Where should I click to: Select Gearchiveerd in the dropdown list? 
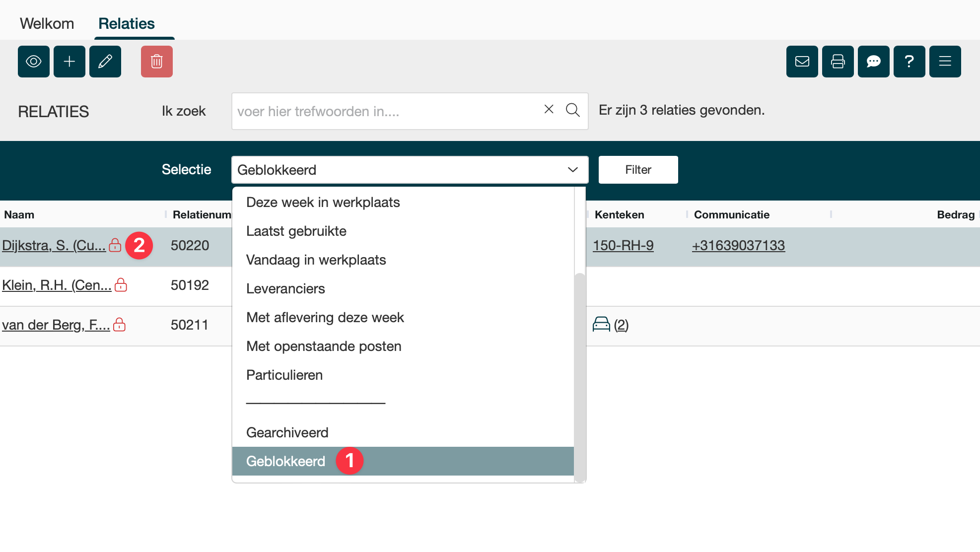click(287, 432)
